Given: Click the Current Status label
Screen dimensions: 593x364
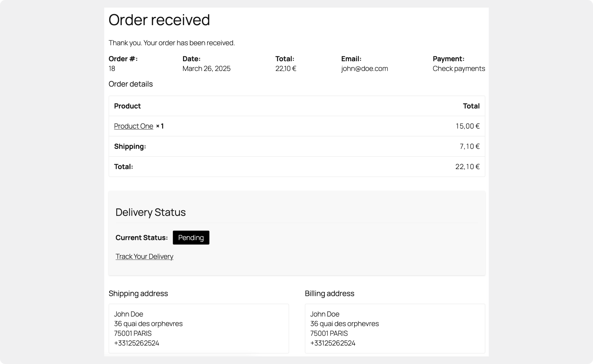Looking at the screenshot, I should point(141,237).
